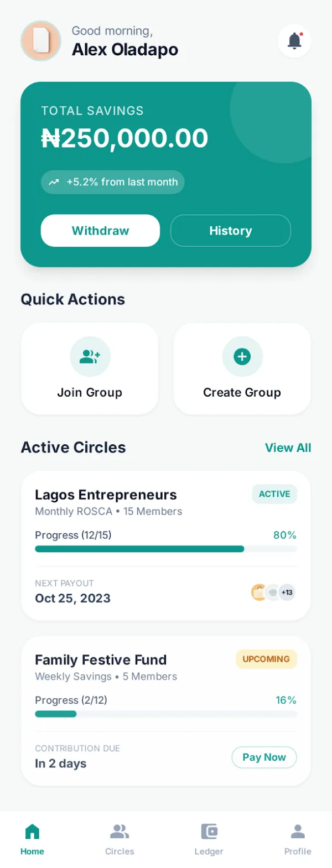Image resolution: width=332 pixels, height=868 pixels.
Task: Click the Join Group people icon
Action: 90,356
